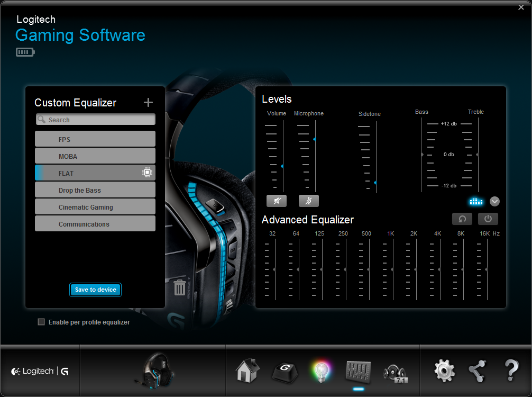Open the settings gear icon
Viewport: 532px width, 397px height.
(x=444, y=371)
